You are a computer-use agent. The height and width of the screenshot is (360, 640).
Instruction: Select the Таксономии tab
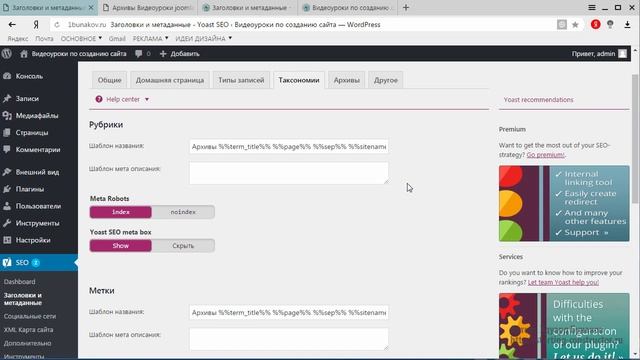click(x=299, y=80)
